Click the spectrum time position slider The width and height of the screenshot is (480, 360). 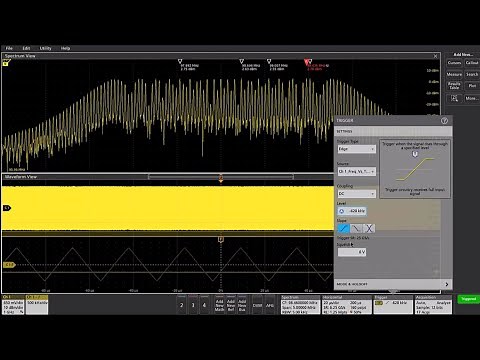tap(221, 177)
